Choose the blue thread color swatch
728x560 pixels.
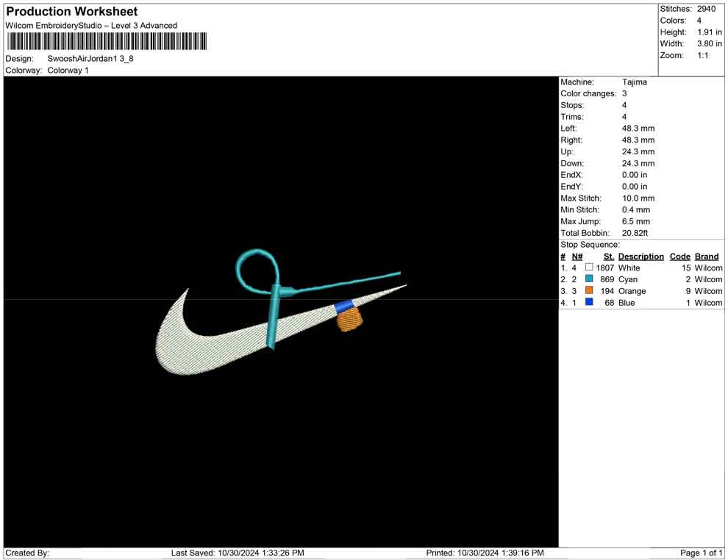pos(589,303)
